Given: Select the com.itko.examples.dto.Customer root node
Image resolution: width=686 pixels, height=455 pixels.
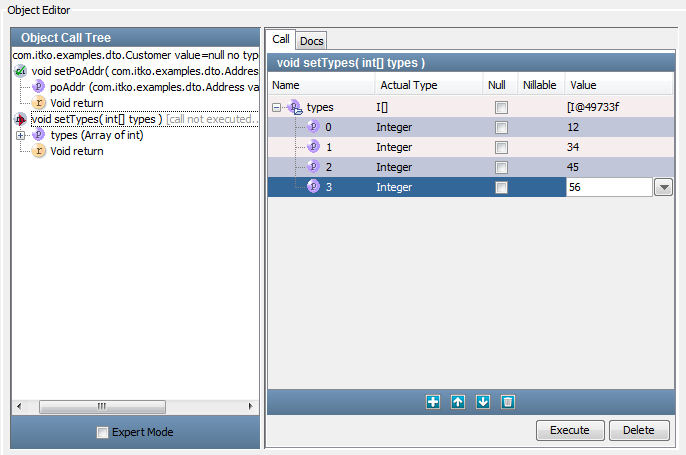Looking at the screenshot, I should (x=135, y=55).
